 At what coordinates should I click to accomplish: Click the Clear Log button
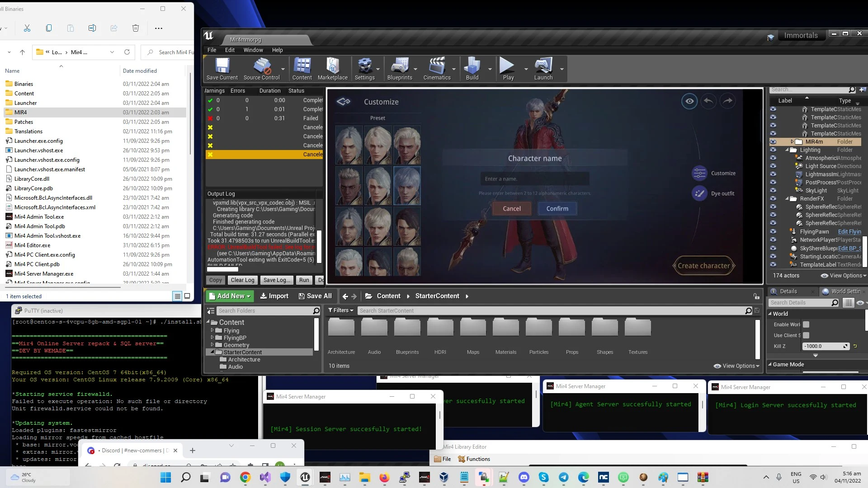pos(243,280)
